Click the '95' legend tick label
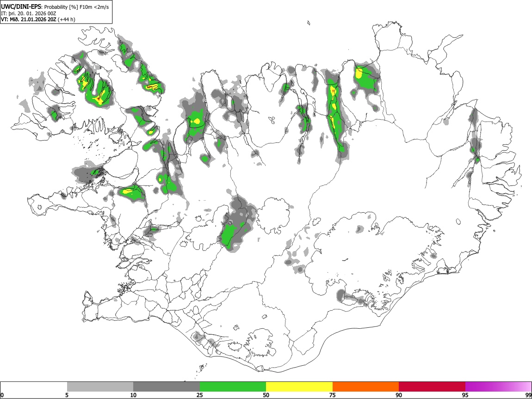 pos(465,395)
